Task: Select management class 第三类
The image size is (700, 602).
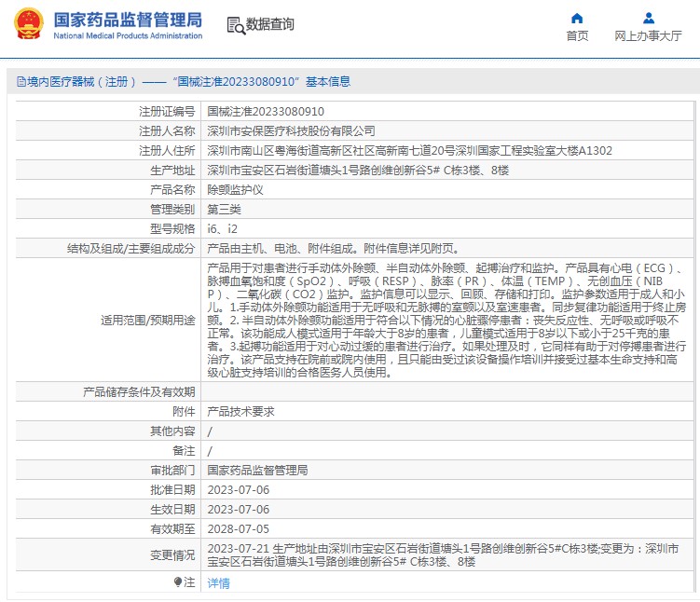Action: pyautogui.click(x=224, y=210)
